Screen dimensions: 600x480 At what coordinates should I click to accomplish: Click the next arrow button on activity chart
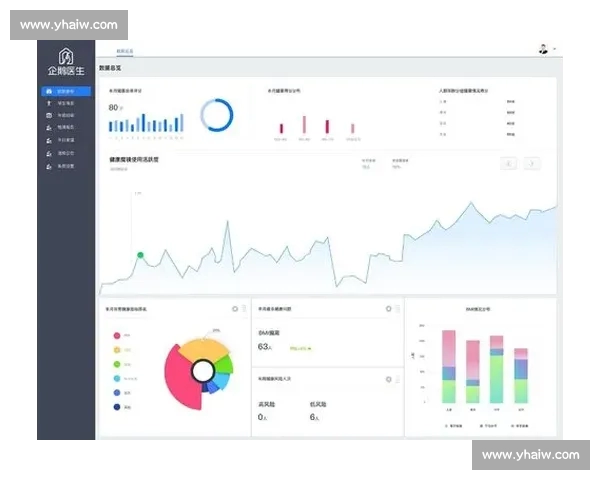(532, 163)
